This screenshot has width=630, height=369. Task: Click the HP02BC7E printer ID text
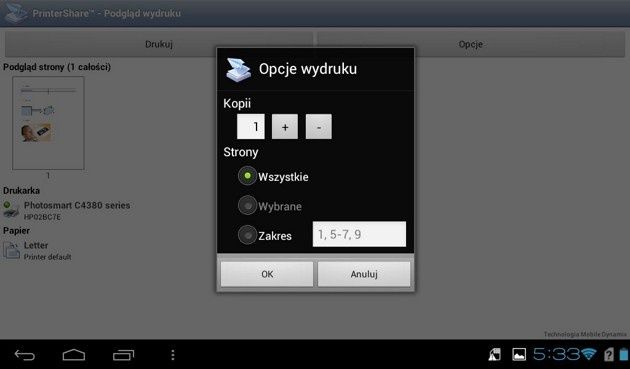pos(42,217)
